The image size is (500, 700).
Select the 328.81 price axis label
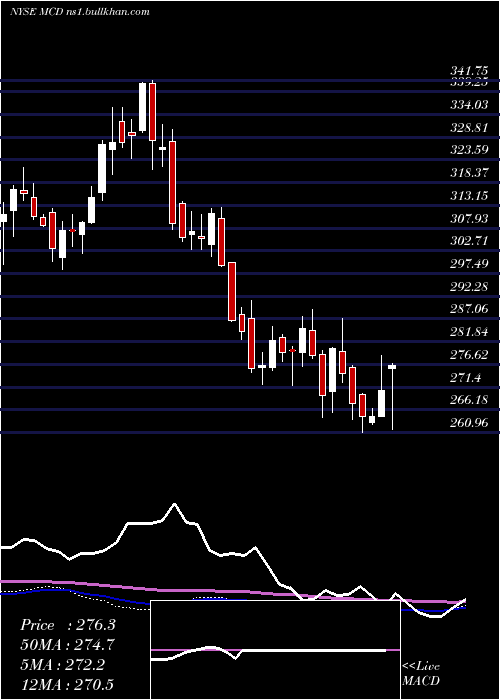(x=469, y=127)
